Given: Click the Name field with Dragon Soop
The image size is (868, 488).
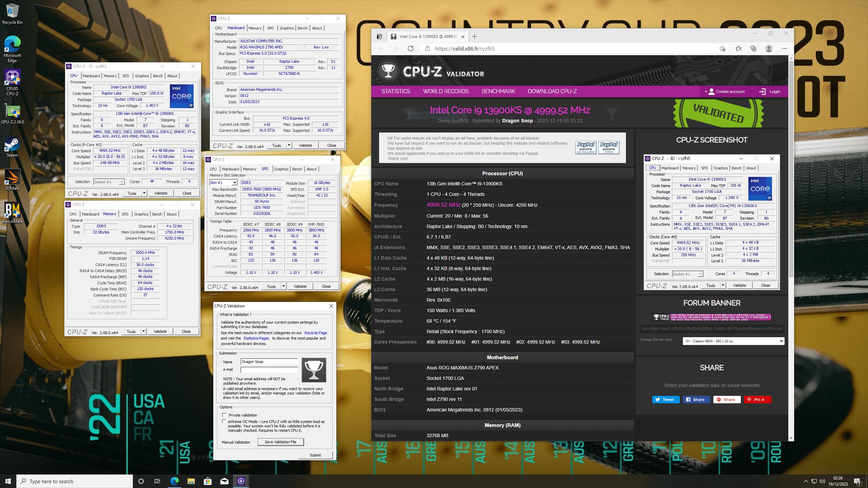Looking at the screenshot, I should pyautogui.click(x=269, y=362).
